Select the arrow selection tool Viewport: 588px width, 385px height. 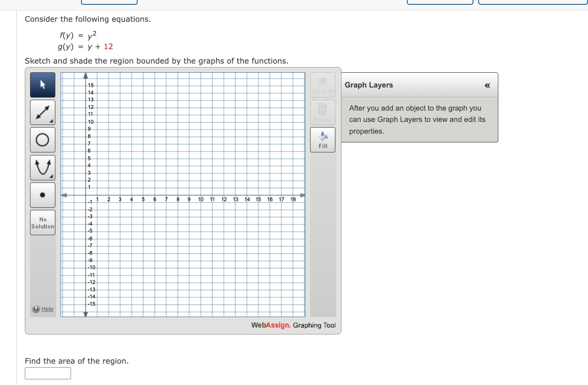[42, 84]
